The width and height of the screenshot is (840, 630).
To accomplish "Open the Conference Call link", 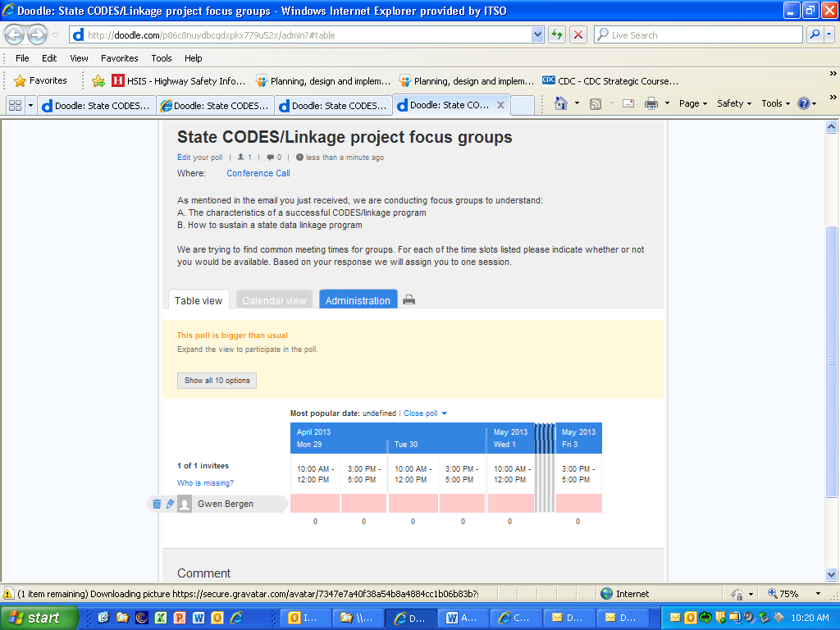I will click(x=258, y=173).
